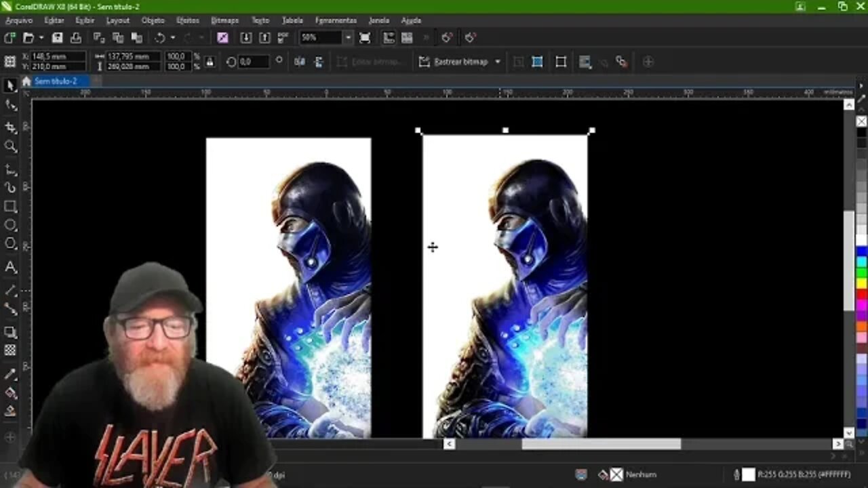868x488 pixels.
Task: Click the Copy icon
Action: point(118,38)
